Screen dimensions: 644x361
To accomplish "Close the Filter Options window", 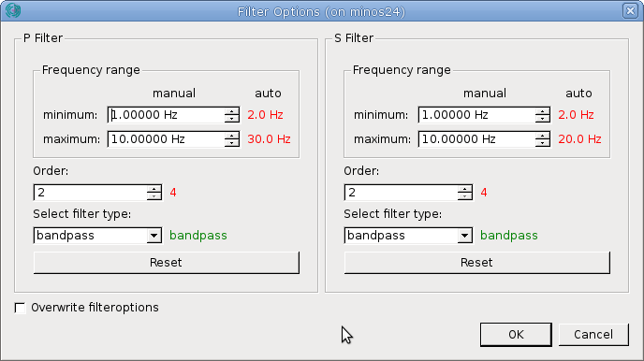I will (x=630, y=10).
